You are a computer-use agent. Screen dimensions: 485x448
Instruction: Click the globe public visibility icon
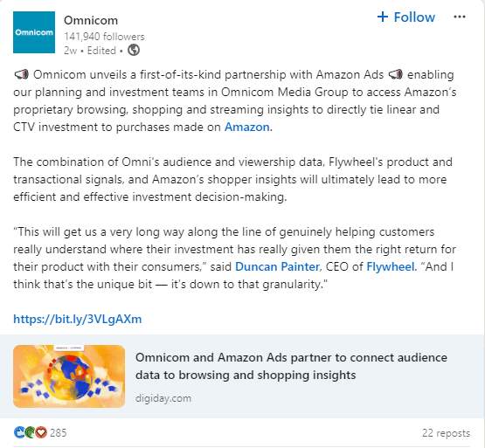[x=134, y=50]
